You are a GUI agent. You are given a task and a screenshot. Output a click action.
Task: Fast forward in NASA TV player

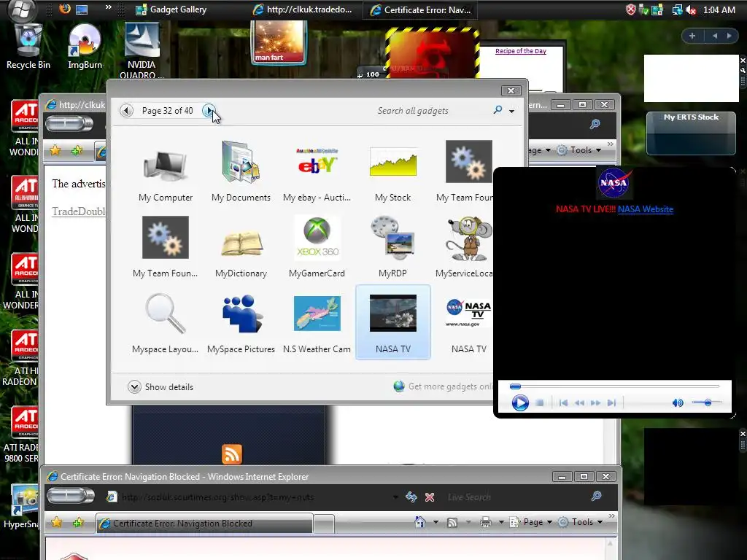595,402
